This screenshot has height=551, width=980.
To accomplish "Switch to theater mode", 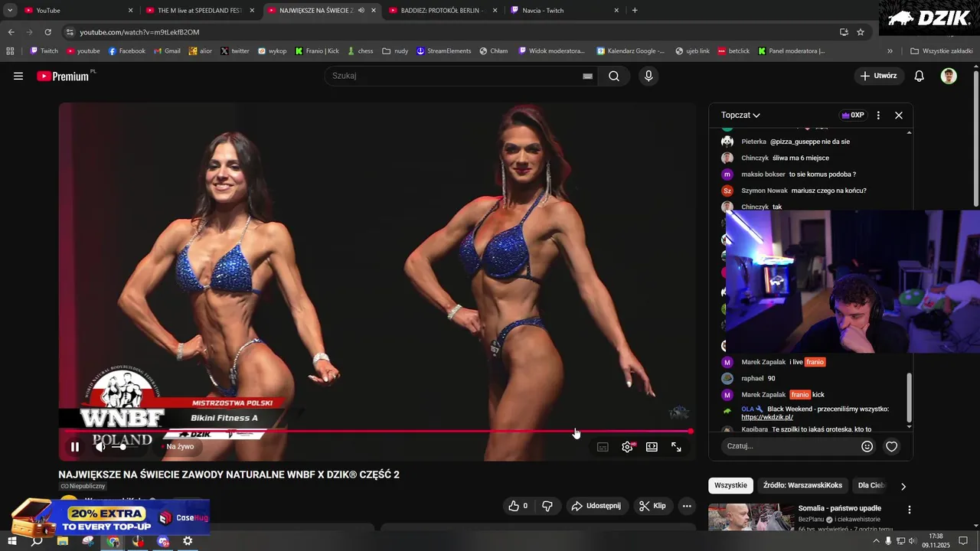I will tap(652, 447).
